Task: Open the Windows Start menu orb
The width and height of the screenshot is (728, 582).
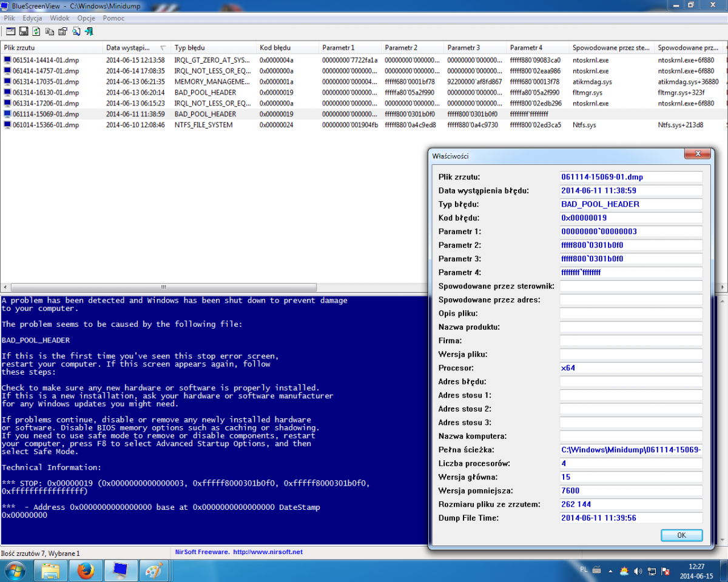Action: [15, 570]
